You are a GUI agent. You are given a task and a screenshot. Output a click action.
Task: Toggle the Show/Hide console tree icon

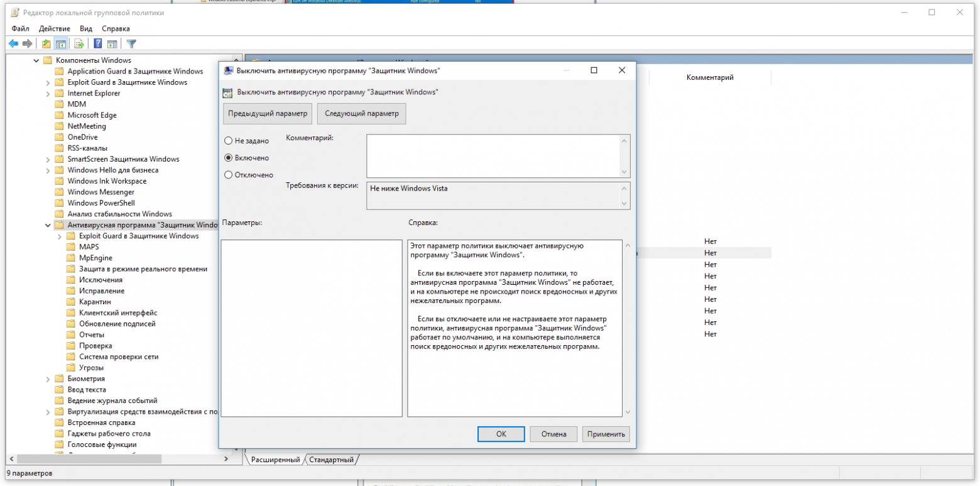click(61, 43)
